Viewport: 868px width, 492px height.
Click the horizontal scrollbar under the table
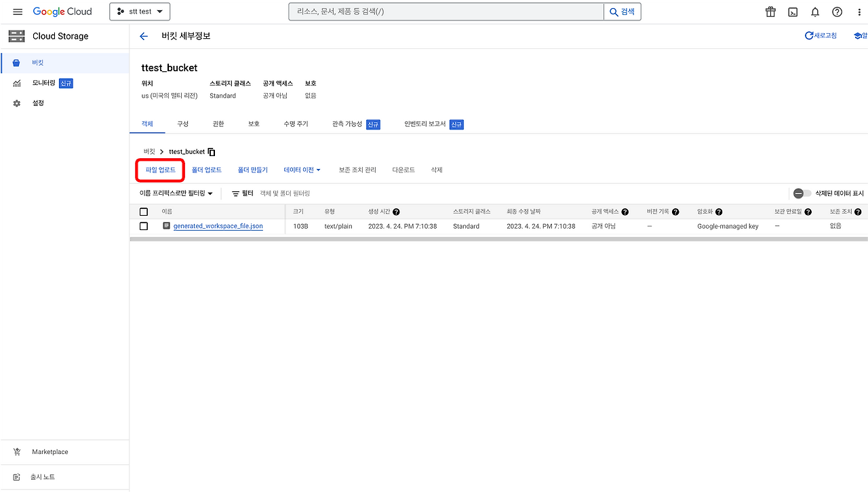coord(498,239)
